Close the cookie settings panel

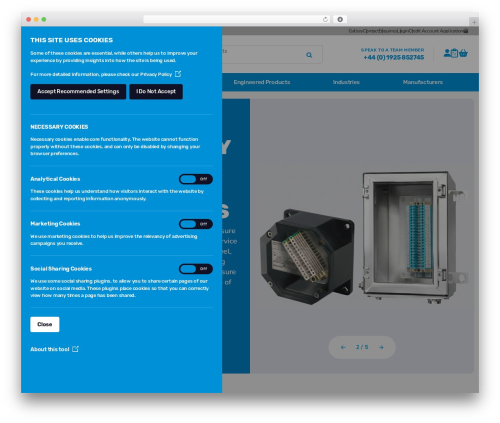(x=45, y=324)
